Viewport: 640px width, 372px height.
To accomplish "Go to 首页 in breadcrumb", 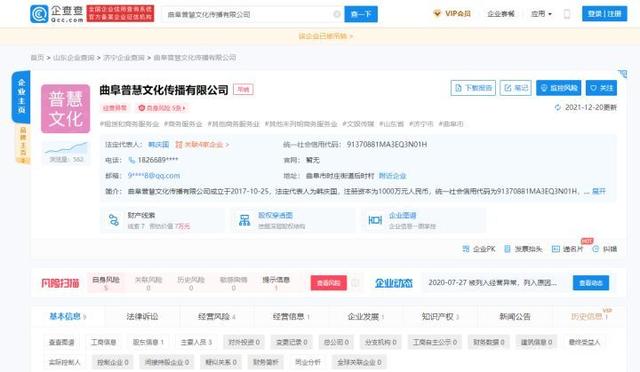I will (37, 58).
